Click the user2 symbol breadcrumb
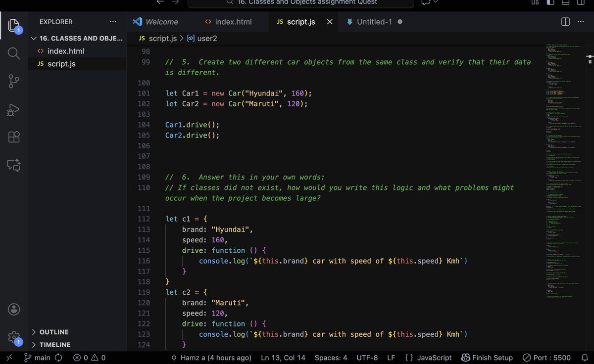This screenshot has width=594, height=364. [x=202, y=38]
